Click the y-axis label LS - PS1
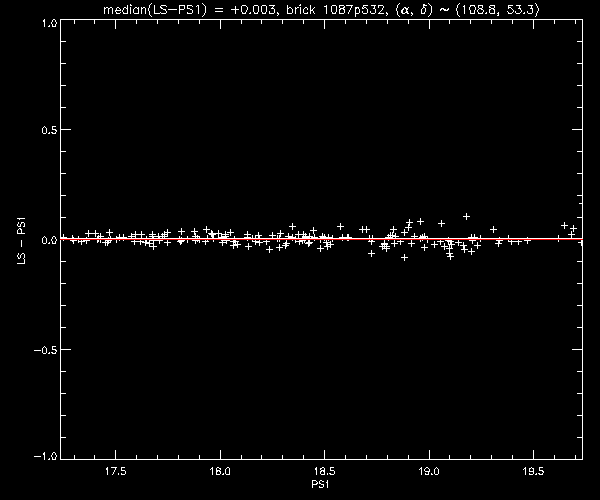600x500 pixels. (21, 240)
